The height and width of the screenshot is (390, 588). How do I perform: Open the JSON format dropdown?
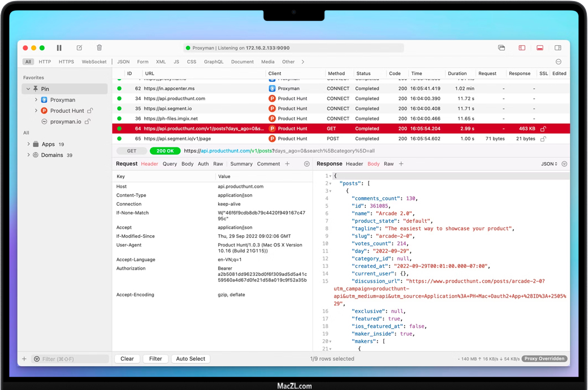[x=549, y=164]
